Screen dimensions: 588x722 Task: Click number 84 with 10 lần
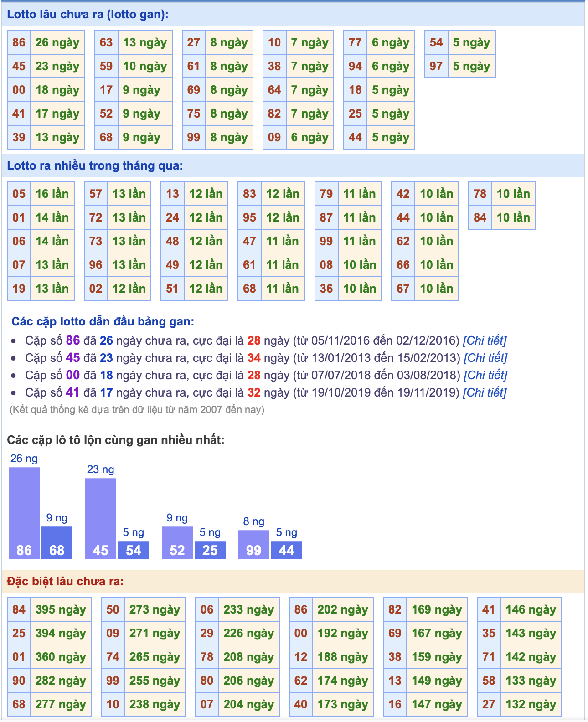pyautogui.click(x=480, y=217)
